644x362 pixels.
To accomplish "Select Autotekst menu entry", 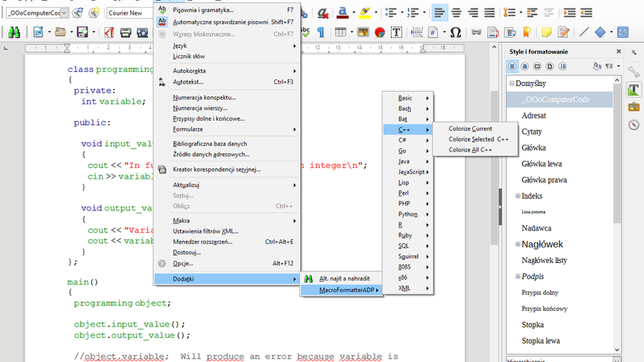I will 227,82.
